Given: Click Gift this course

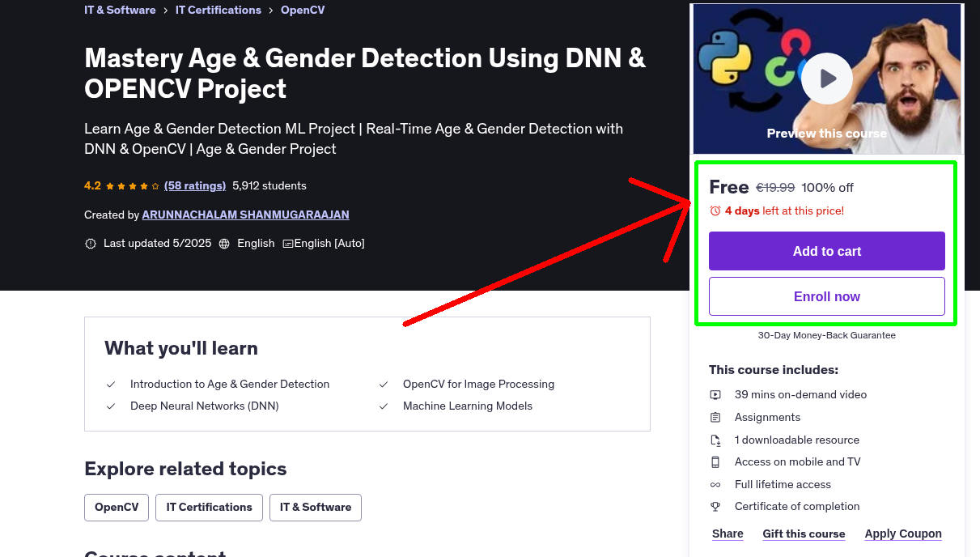Looking at the screenshot, I should (x=804, y=534).
